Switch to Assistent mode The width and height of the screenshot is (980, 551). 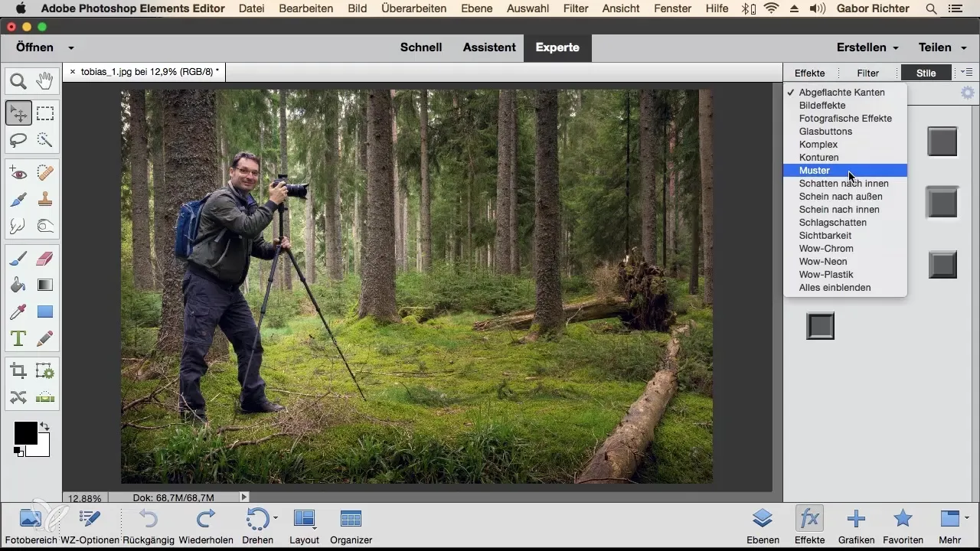[489, 47]
